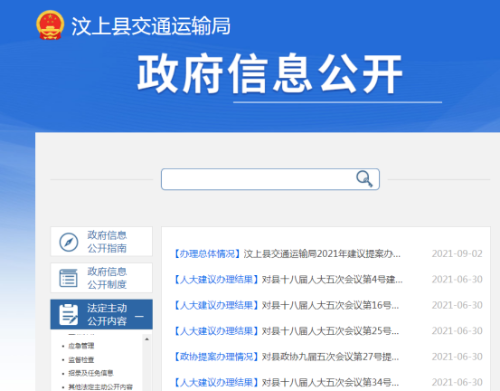Open article 对县十八届人大五次会议第25号

[330, 331]
